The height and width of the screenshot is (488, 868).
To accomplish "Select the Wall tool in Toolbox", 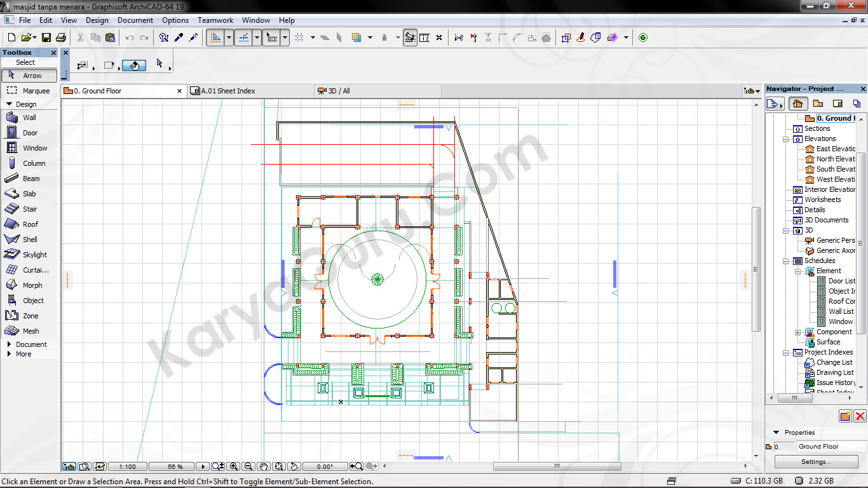I will 29,118.
